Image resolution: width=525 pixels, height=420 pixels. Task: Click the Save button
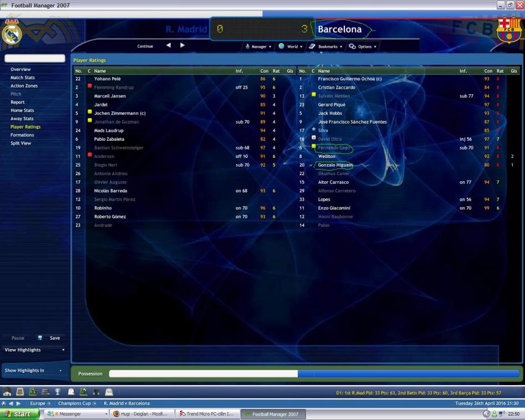[55, 338]
